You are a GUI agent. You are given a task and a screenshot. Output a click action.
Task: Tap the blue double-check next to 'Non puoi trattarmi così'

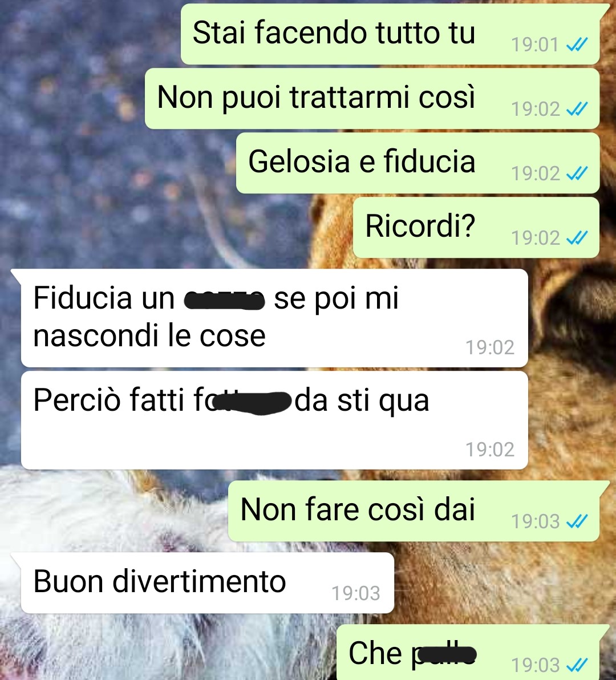(x=577, y=110)
